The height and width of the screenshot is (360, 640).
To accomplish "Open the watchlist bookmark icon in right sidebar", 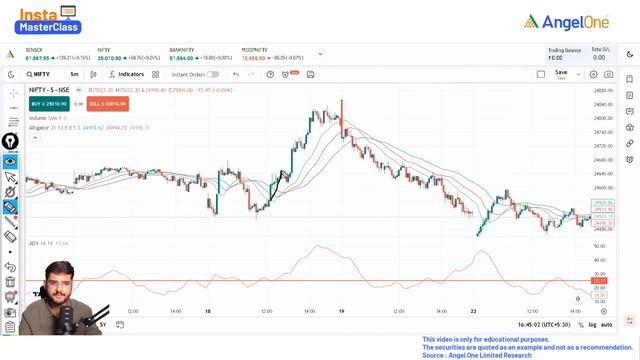I will (x=629, y=79).
